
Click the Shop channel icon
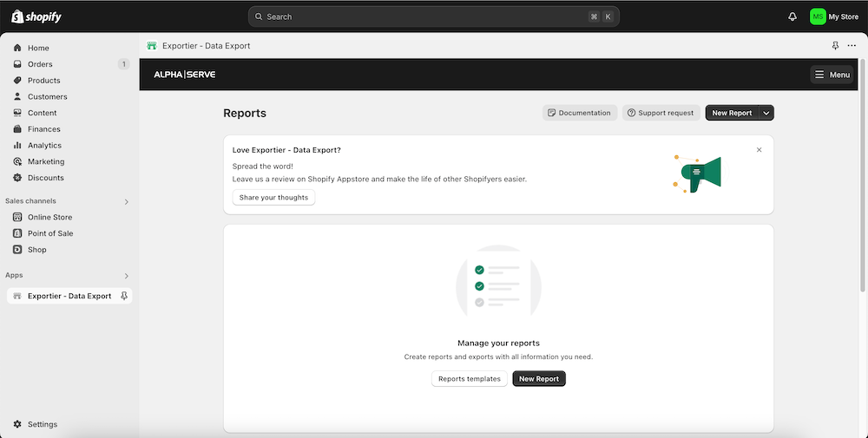click(17, 250)
